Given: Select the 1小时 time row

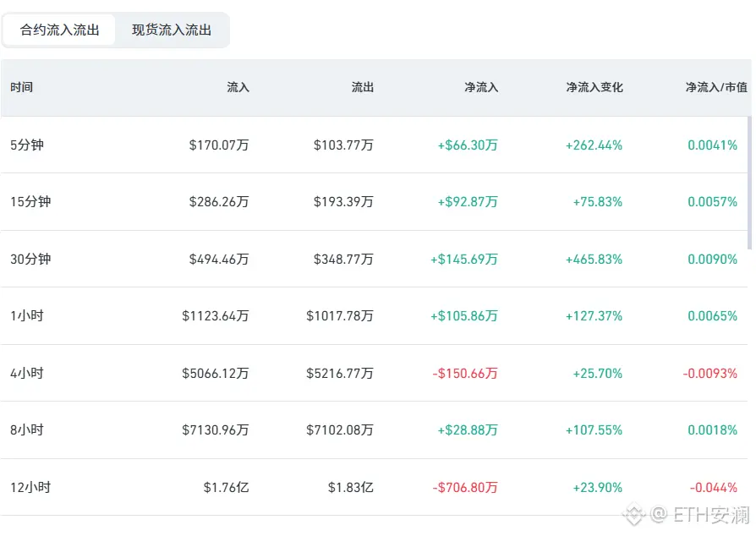Looking at the screenshot, I should (27, 316).
